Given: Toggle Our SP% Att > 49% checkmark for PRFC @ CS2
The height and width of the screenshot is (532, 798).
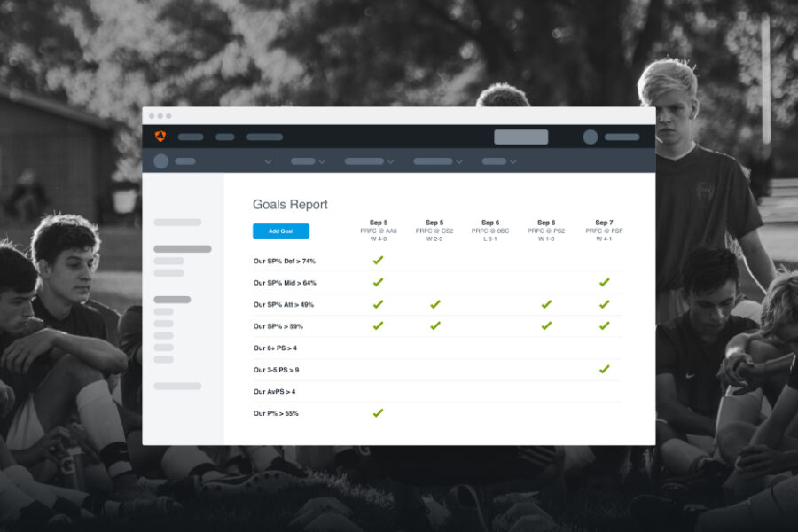Looking at the screenshot, I should pos(435,304).
